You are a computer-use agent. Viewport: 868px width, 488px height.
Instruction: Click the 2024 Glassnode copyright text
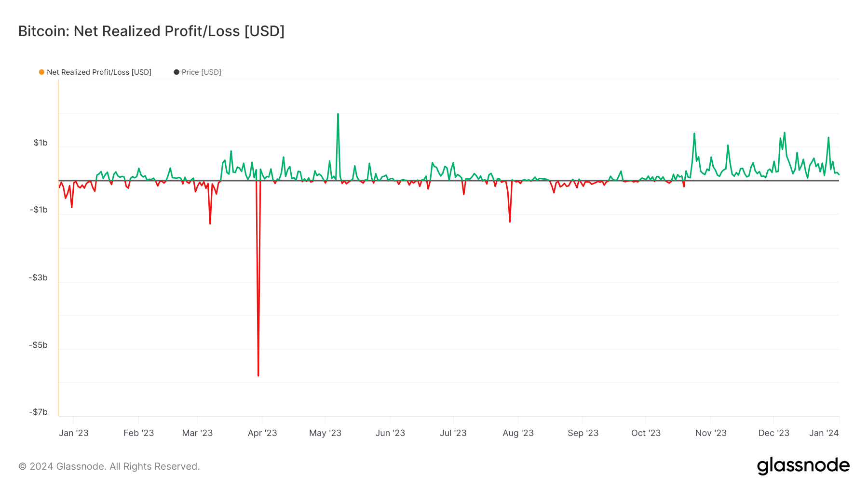click(x=109, y=466)
